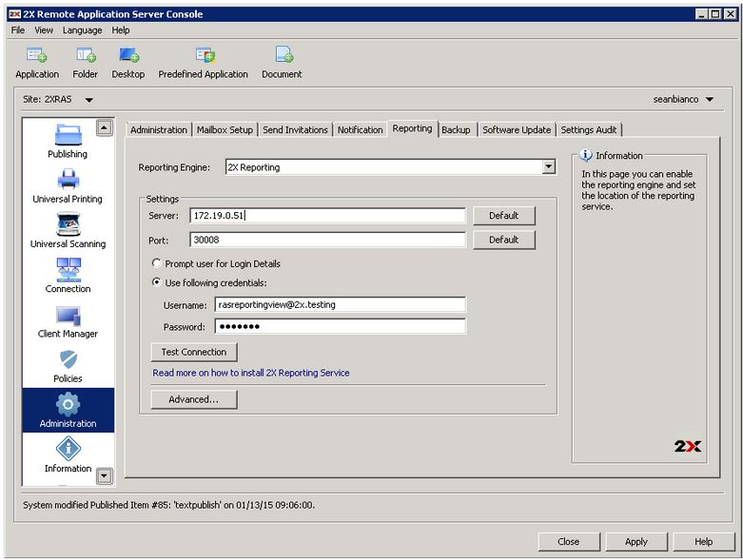Select Use following credentials option
Viewport: 743px width, 560px height.
coord(156,282)
